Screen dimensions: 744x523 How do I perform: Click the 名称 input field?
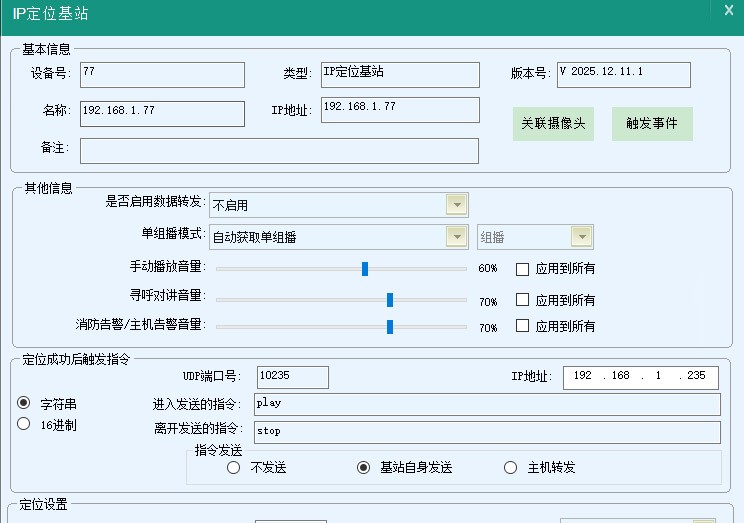pyautogui.click(x=162, y=113)
